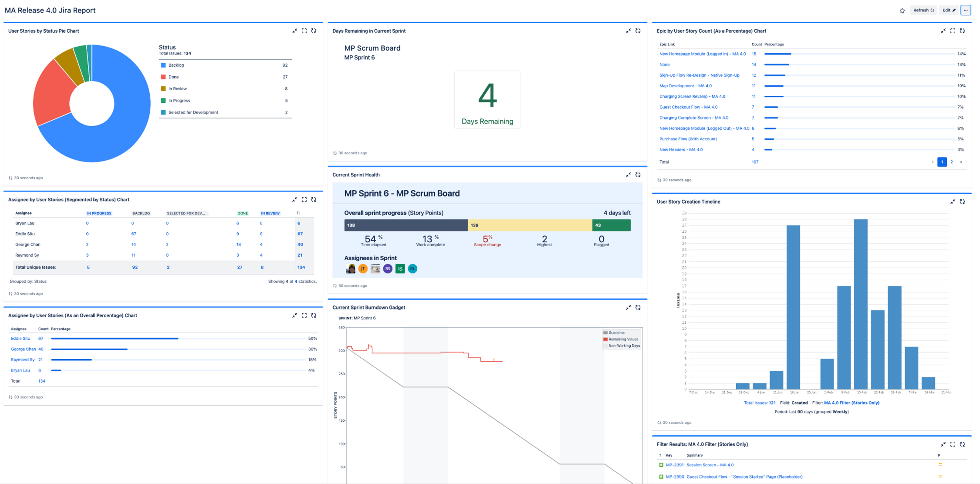The width and height of the screenshot is (980, 484).
Task: Star this dashboard as favorite
Action: click(x=902, y=11)
